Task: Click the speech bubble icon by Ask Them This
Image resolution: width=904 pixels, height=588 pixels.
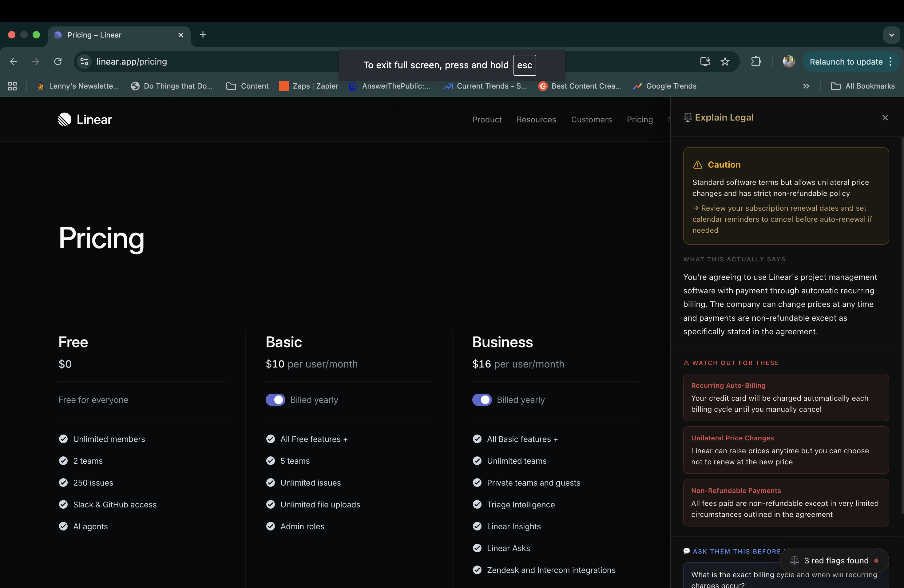Action: (686, 551)
